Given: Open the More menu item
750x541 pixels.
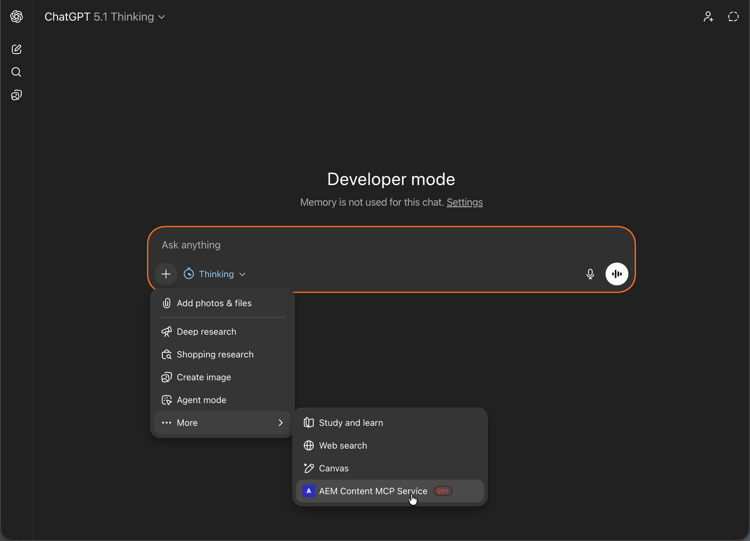Looking at the screenshot, I should coord(222,423).
